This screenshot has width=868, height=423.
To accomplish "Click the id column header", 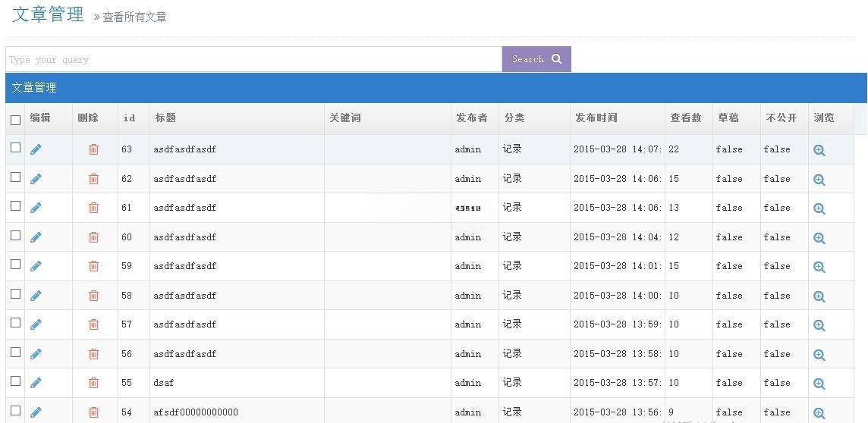I will pyautogui.click(x=129, y=118).
